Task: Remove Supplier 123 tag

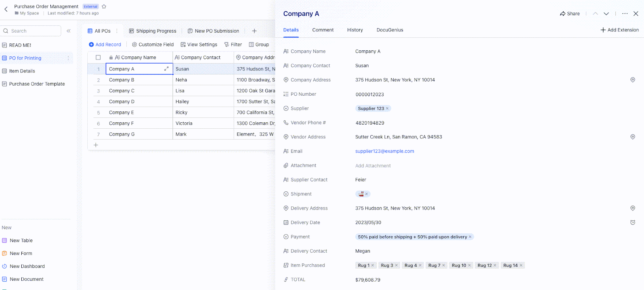Action: 387,109
